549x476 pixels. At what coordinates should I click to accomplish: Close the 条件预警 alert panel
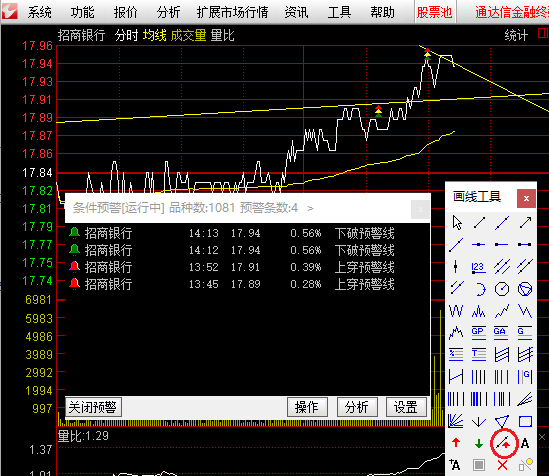click(x=420, y=209)
